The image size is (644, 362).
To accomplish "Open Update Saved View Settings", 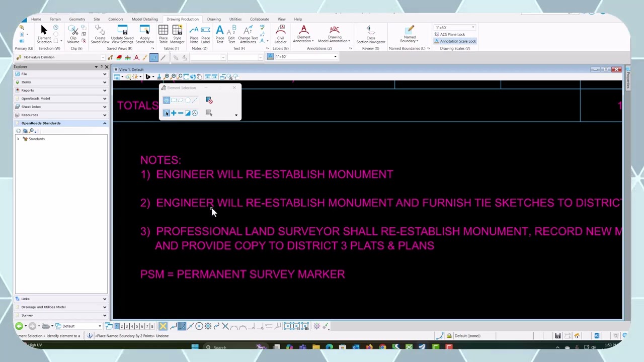I will (122, 34).
